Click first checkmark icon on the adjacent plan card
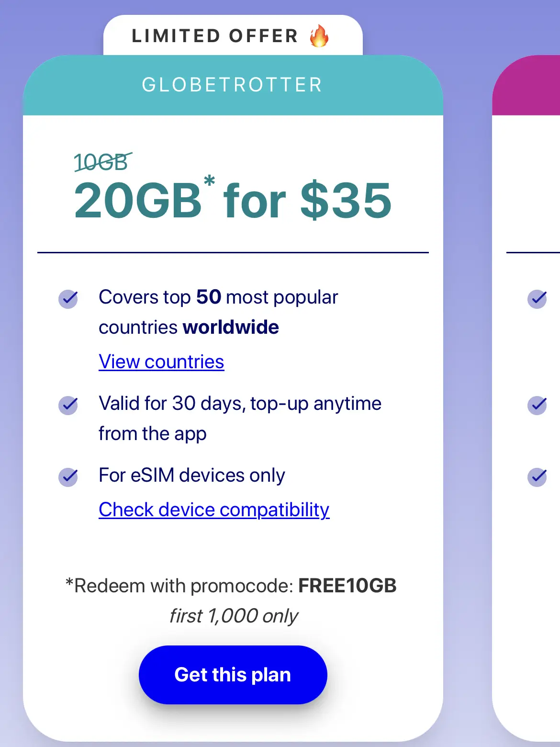Screen dimensions: 560x747 [x=538, y=299]
